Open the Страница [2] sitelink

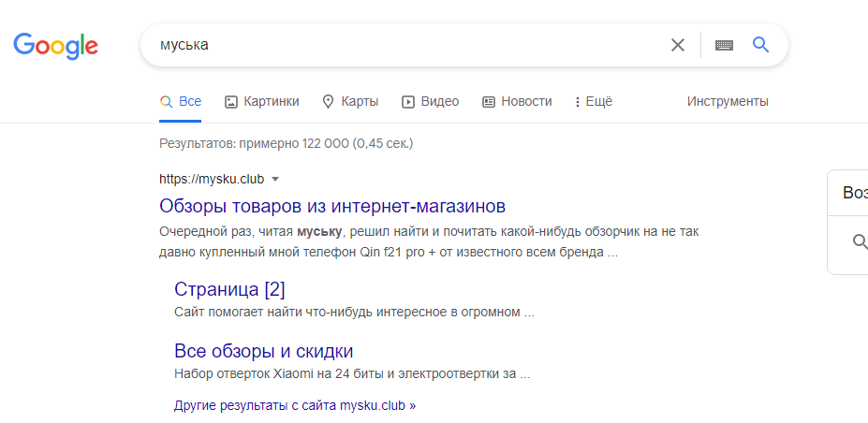pyautogui.click(x=229, y=288)
